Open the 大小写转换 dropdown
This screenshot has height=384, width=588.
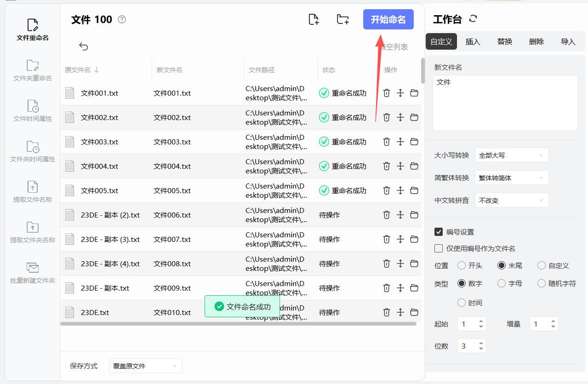512,155
